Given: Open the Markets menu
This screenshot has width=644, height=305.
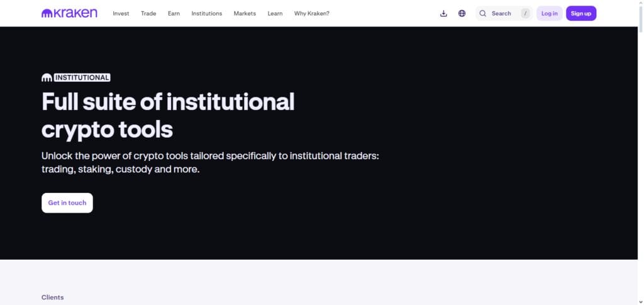Looking at the screenshot, I should click(x=245, y=14).
